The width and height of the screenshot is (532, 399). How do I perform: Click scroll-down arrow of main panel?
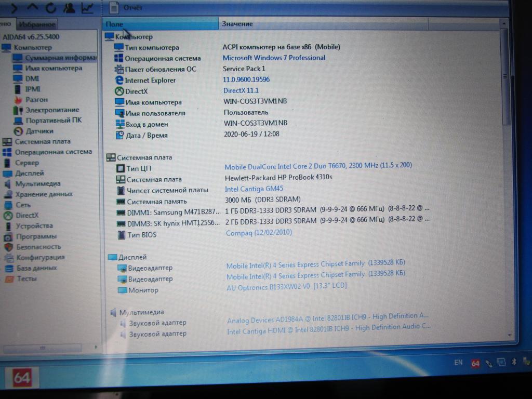pyautogui.click(x=509, y=335)
